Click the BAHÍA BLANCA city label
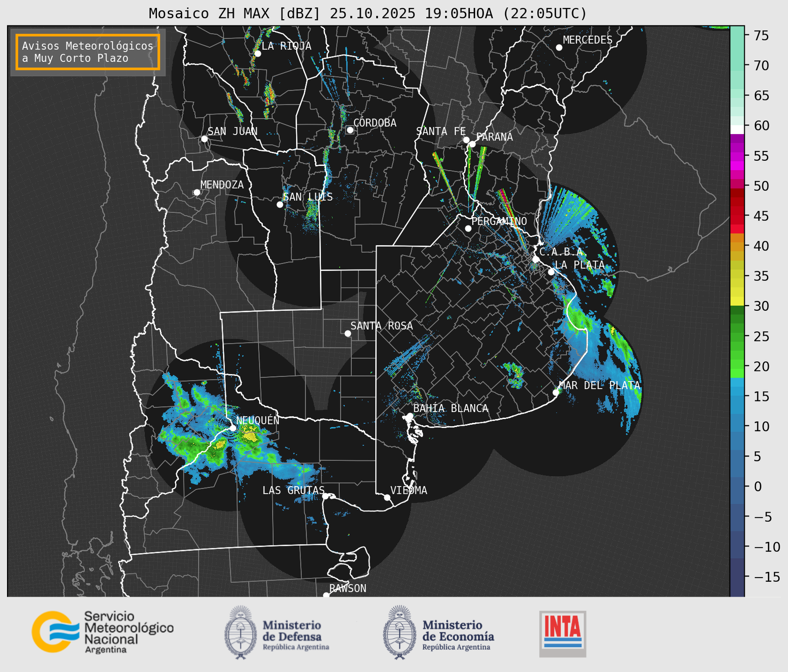The height and width of the screenshot is (672, 788). (x=451, y=408)
